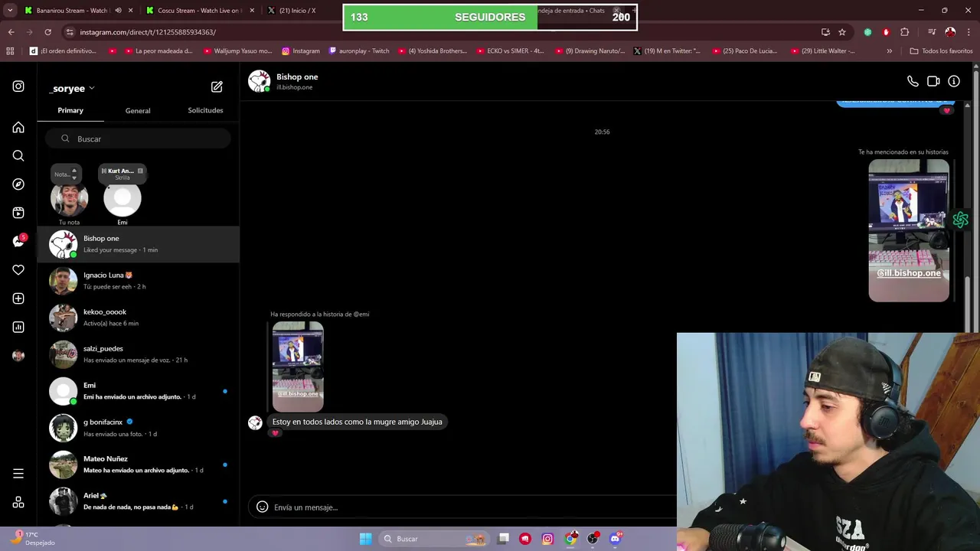Screen dimensions: 980x551
Task: Open conversation info icon
Action: pyautogui.click(x=954, y=81)
